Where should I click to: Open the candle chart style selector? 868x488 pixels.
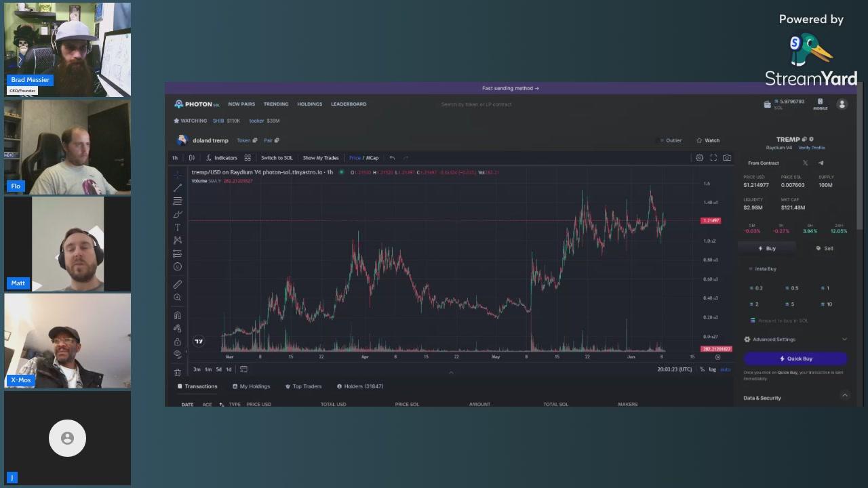point(192,158)
